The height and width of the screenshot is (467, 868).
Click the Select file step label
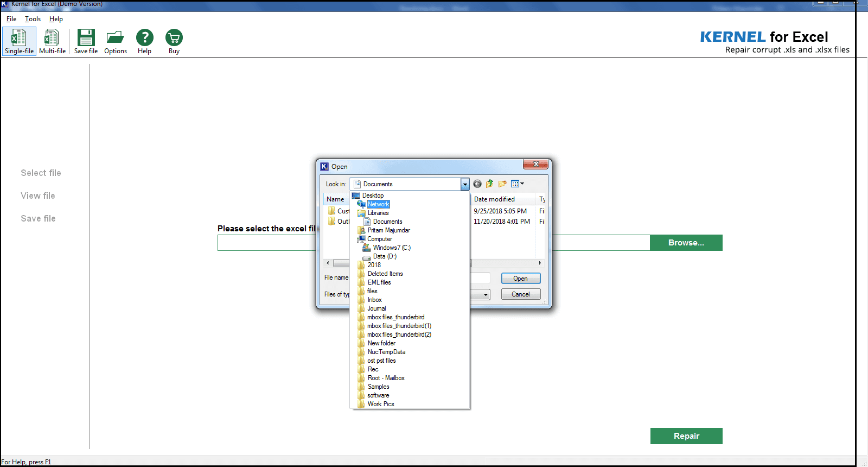41,173
